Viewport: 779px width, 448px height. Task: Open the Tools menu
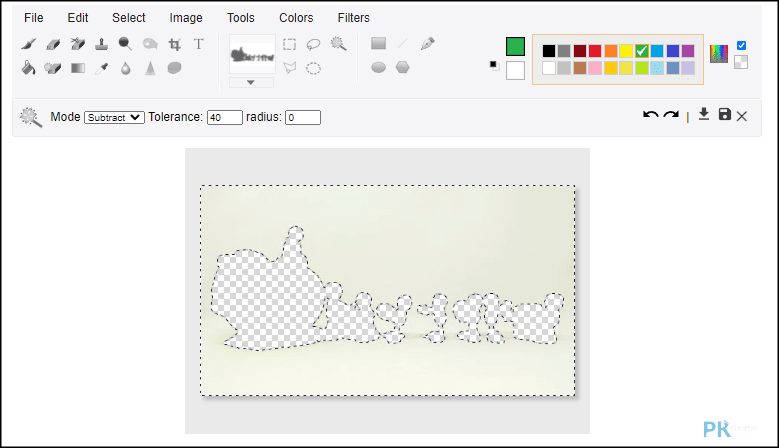[x=241, y=18]
